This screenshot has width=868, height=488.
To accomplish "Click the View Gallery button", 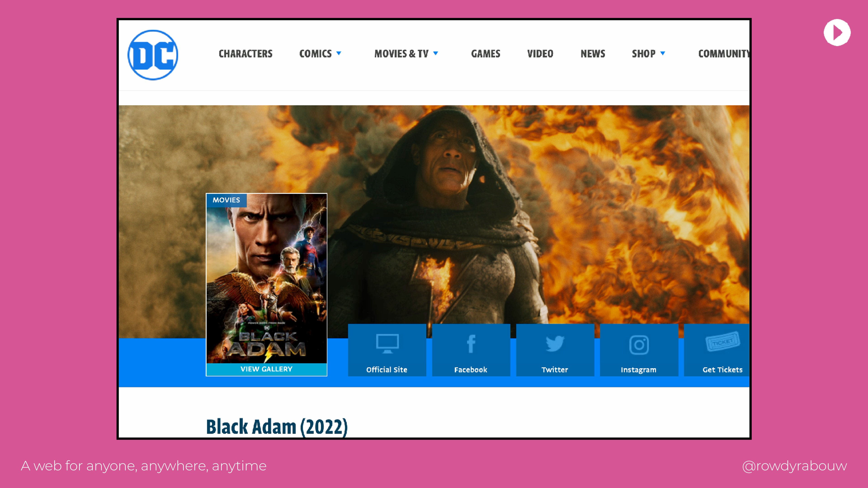I will [266, 369].
